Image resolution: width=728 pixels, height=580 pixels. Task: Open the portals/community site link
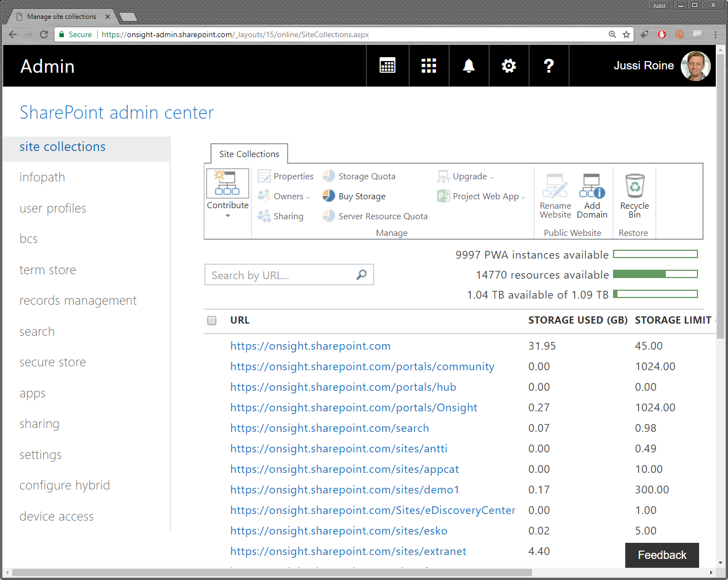click(362, 366)
